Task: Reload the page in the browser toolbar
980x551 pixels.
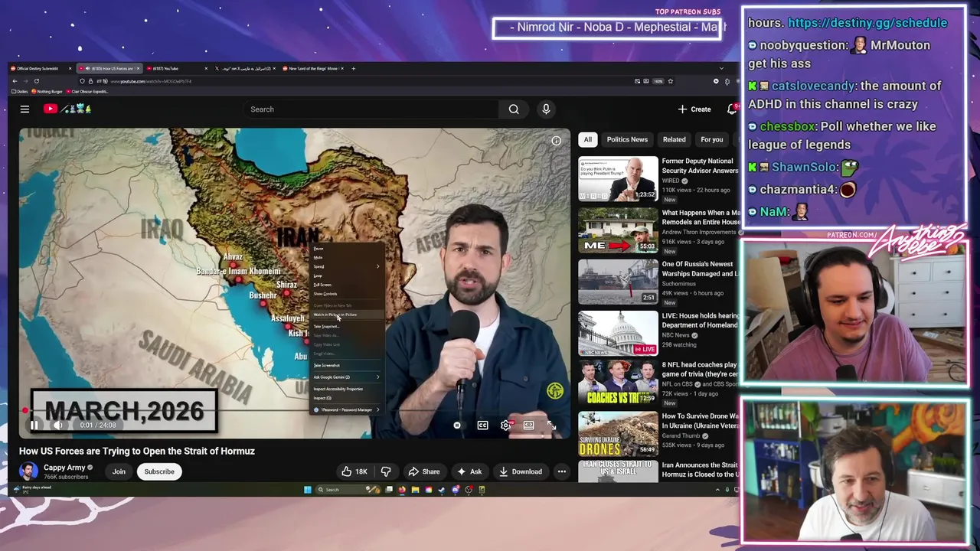Action: (36, 81)
